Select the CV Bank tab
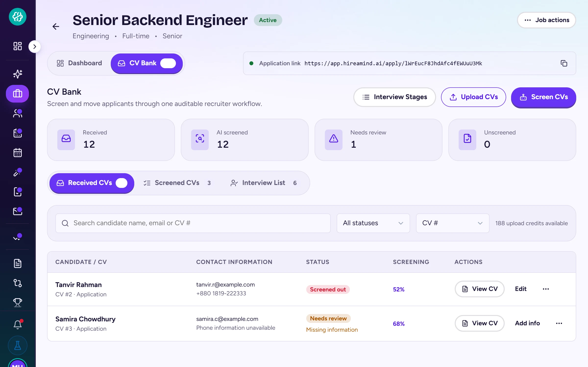 pyautogui.click(x=147, y=63)
